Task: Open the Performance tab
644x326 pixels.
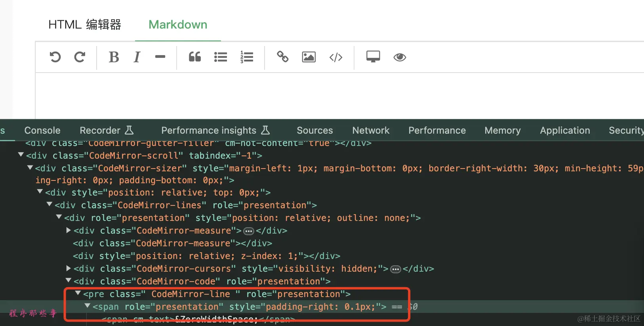Action: tap(437, 130)
